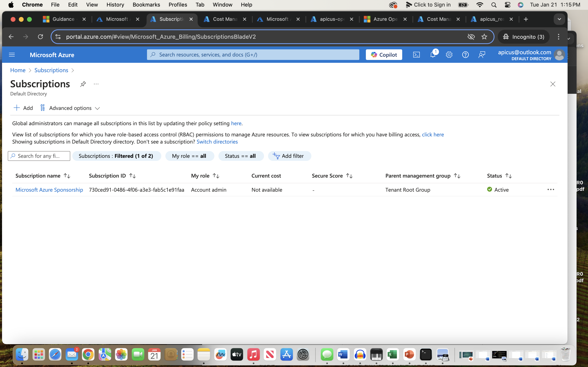The image size is (588, 367).
Task: Click the here link in global administrators text
Action: [236, 123]
